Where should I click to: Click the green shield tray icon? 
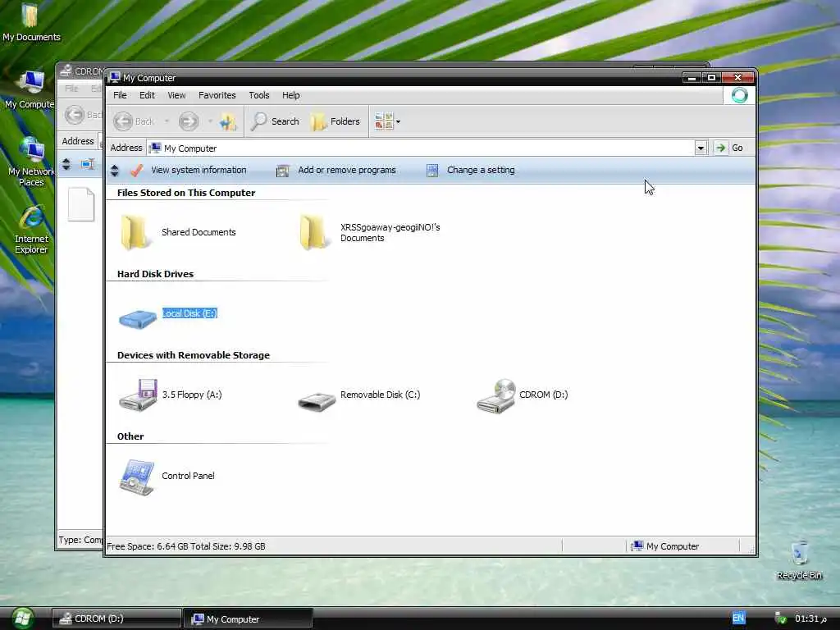(781, 619)
